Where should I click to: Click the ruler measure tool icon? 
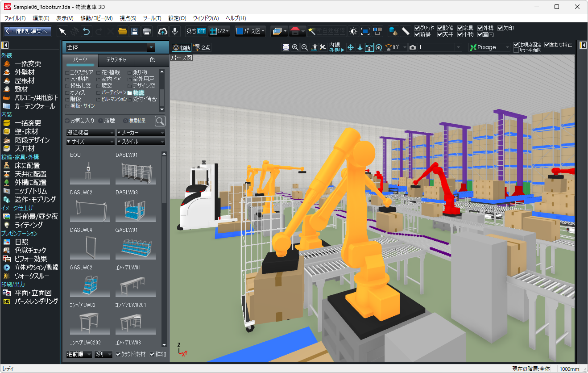(406, 31)
